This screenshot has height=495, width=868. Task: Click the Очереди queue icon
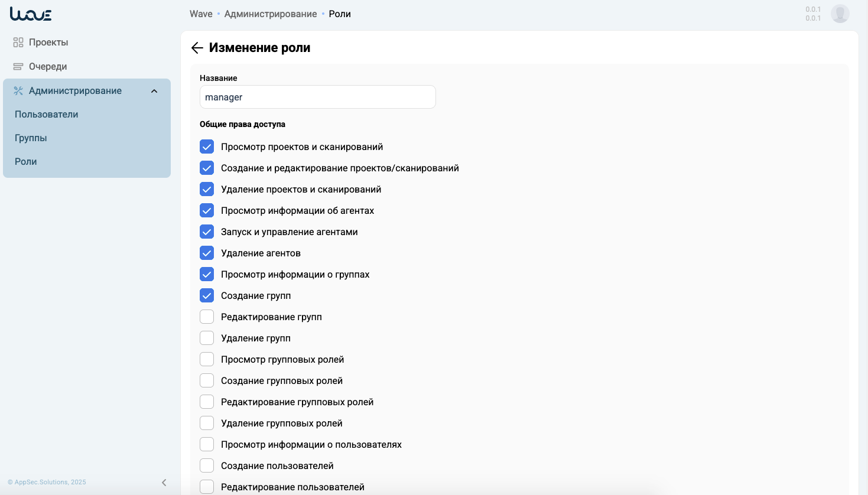pos(18,67)
